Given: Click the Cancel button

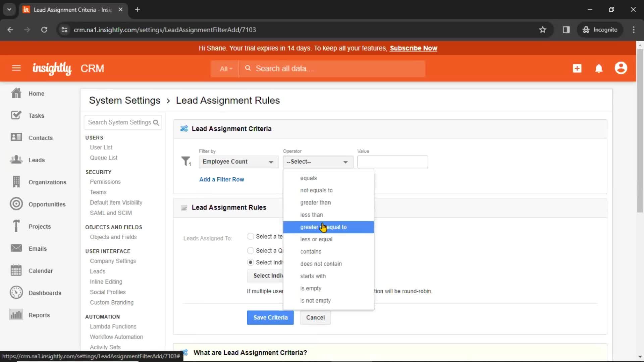Looking at the screenshot, I should click(315, 317).
